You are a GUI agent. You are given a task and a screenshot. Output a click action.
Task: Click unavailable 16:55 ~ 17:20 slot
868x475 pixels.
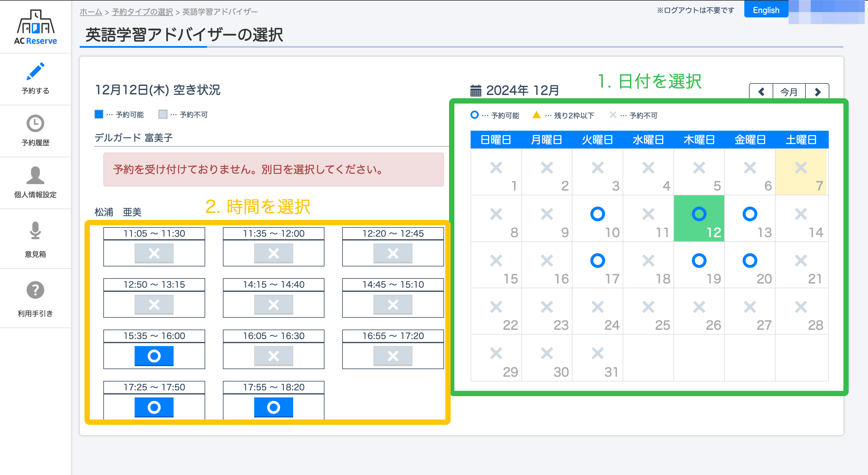tap(393, 356)
